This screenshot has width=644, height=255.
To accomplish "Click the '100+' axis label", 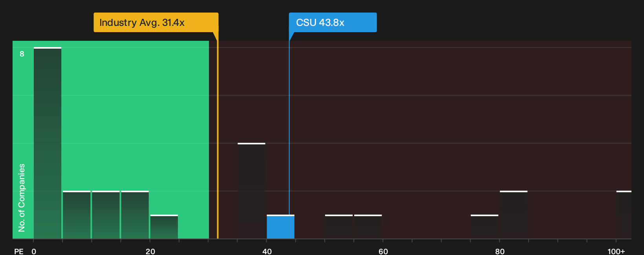I will point(616,251).
